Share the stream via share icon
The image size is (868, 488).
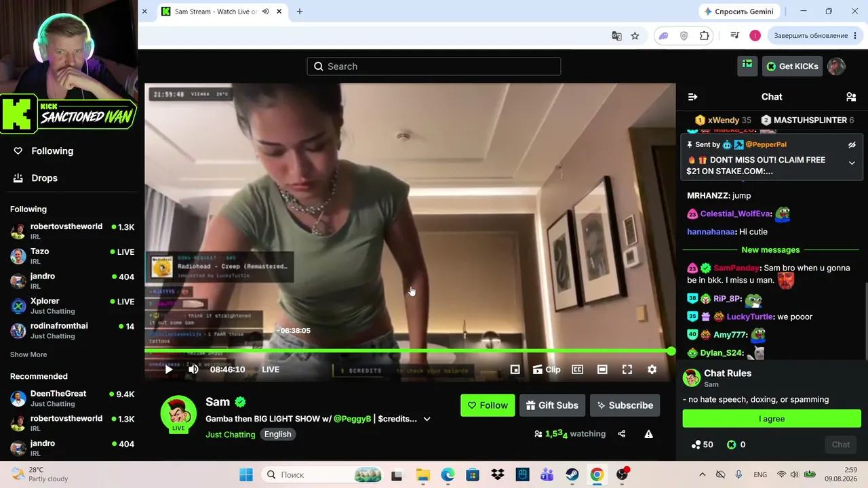pyautogui.click(x=622, y=434)
